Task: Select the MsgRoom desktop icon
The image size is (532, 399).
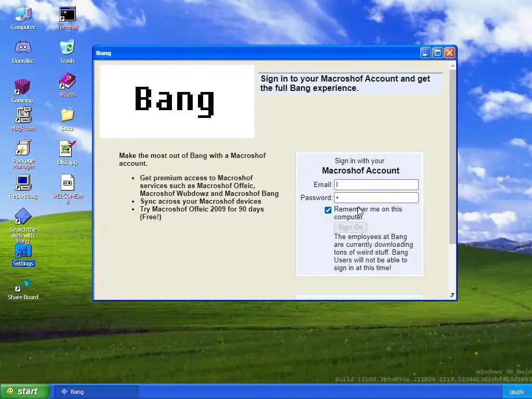Action: tap(23, 119)
